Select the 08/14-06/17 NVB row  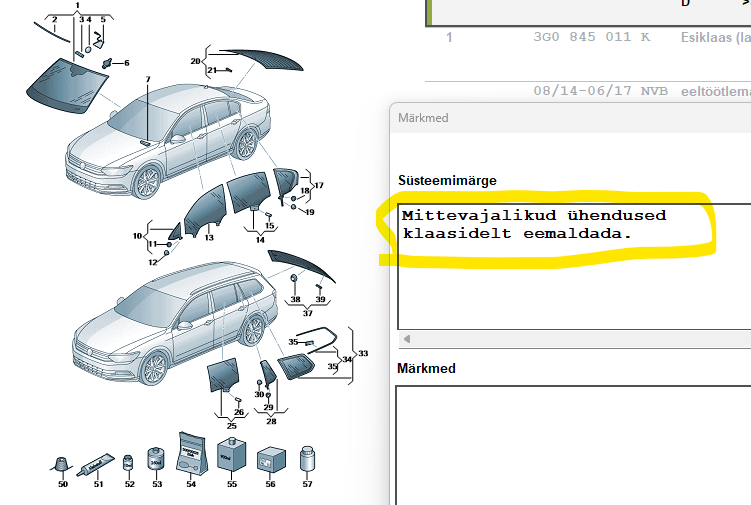(x=590, y=90)
